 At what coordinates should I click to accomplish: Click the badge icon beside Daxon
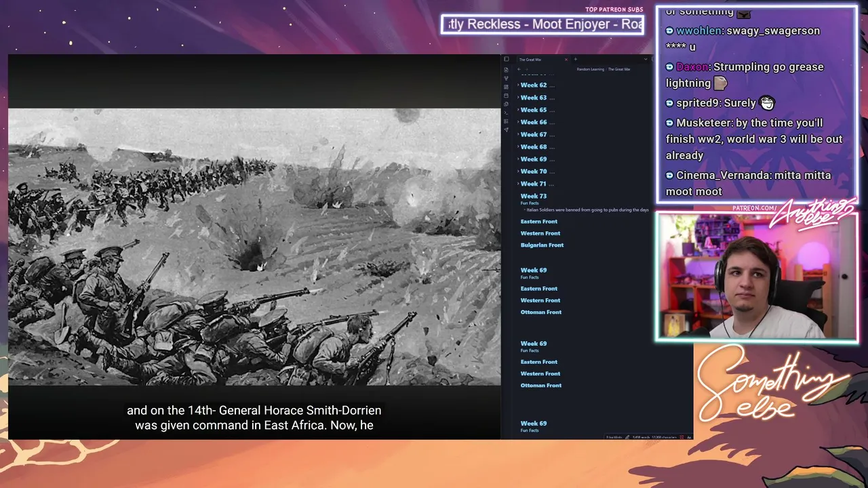click(x=669, y=67)
